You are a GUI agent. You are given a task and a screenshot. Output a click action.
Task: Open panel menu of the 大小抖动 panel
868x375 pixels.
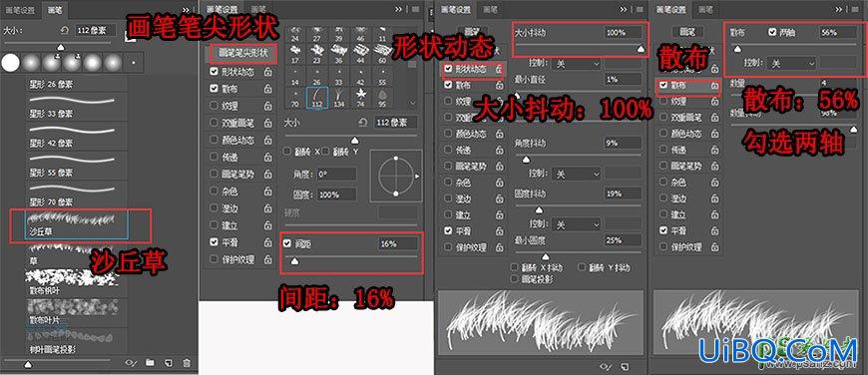point(641,9)
